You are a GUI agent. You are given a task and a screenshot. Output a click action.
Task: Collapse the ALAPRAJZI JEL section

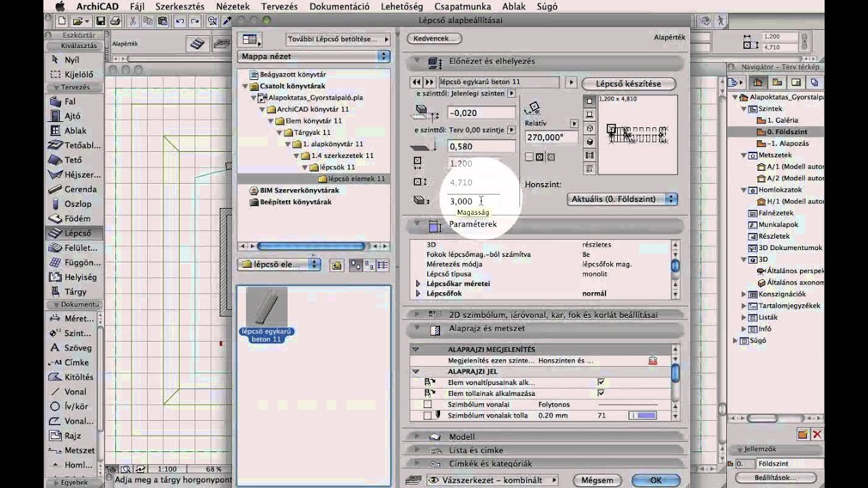point(416,371)
